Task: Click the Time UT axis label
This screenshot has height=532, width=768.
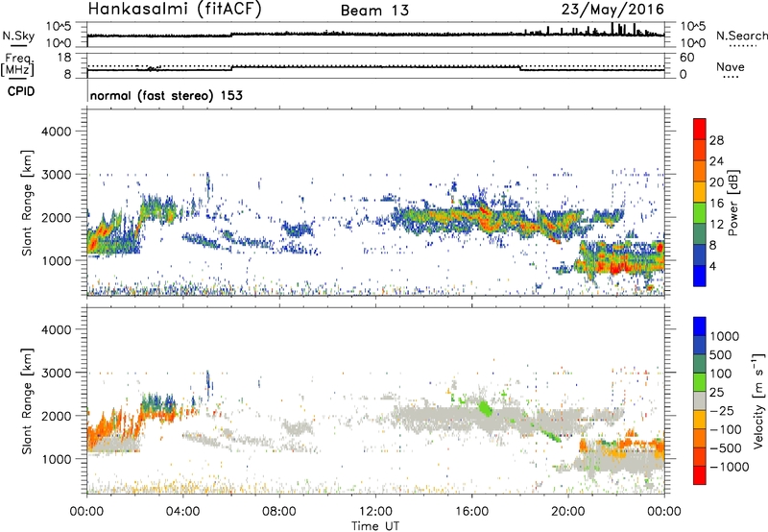Action: point(375,526)
